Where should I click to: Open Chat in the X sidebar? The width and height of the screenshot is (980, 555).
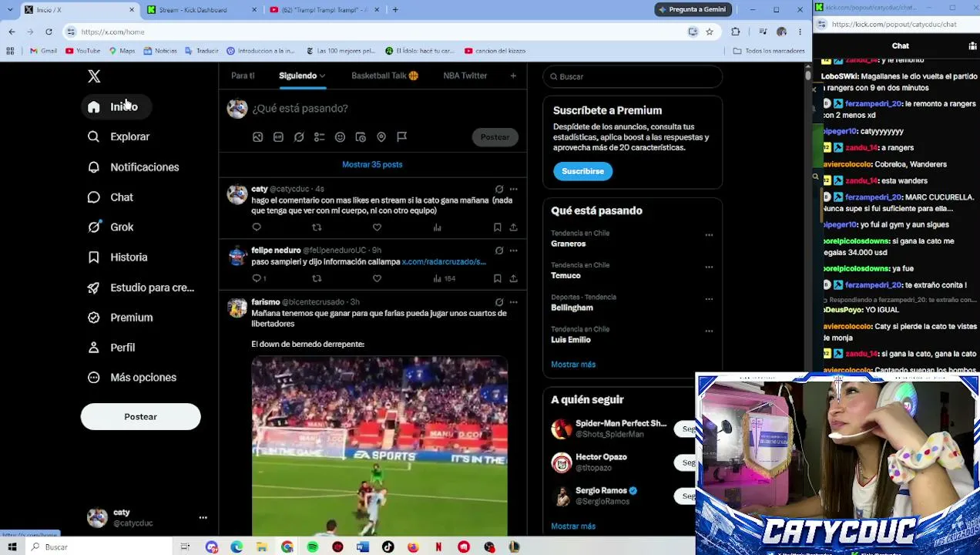[x=111, y=197]
